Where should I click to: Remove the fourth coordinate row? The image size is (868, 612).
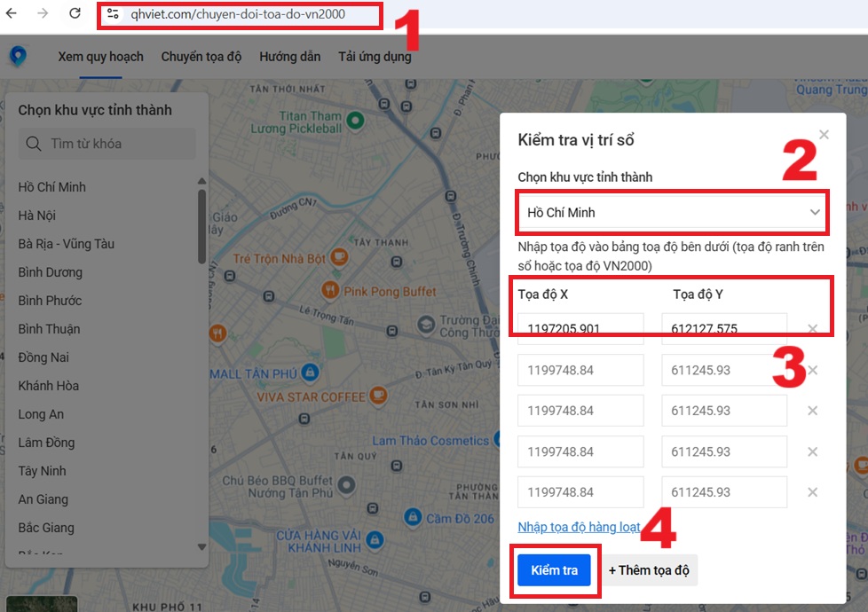pyautogui.click(x=813, y=451)
